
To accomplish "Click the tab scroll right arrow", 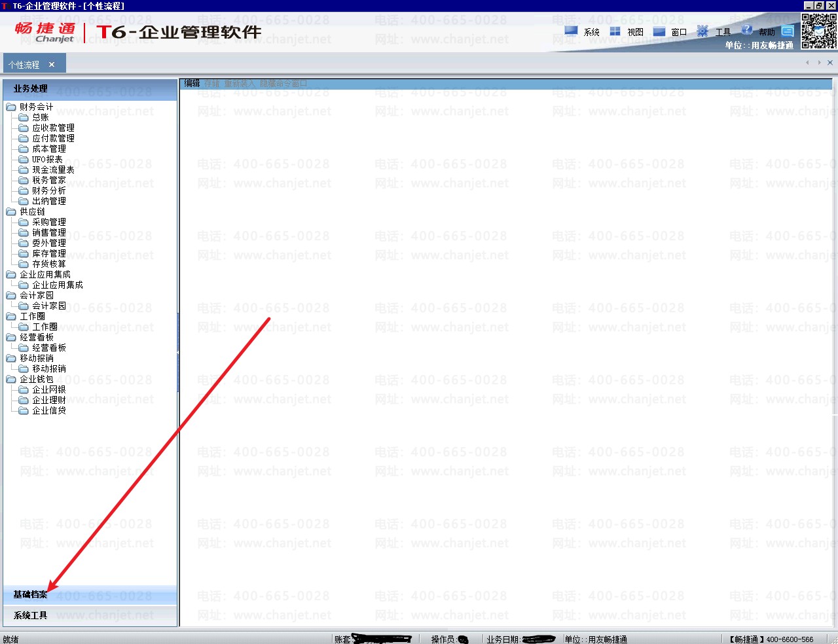I will pyautogui.click(x=819, y=63).
